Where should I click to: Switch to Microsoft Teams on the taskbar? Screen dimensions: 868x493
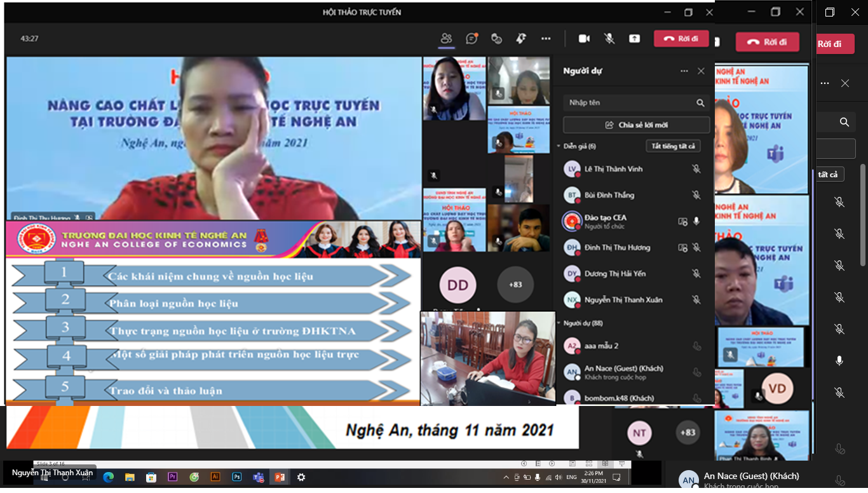point(258,477)
